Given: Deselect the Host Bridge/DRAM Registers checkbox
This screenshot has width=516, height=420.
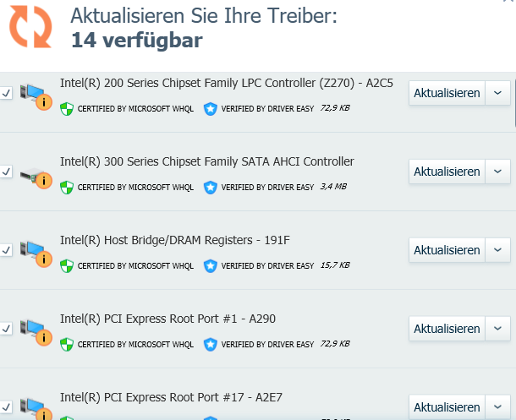Looking at the screenshot, I should (6, 250).
